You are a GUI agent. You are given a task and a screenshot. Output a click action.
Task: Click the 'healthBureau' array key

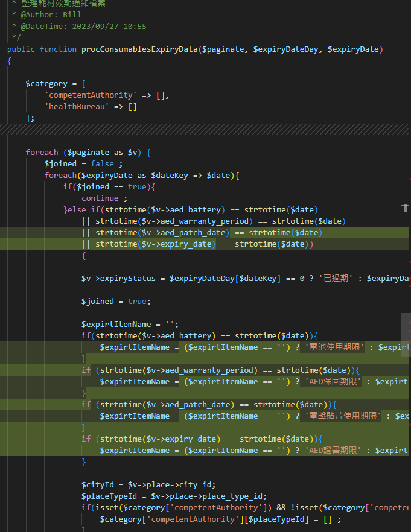coord(77,106)
